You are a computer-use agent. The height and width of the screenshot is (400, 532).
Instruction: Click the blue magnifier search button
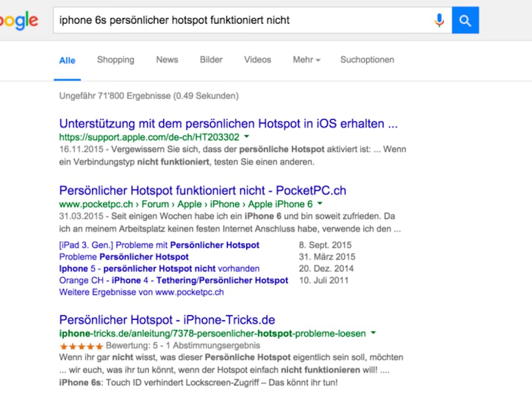(465, 20)
